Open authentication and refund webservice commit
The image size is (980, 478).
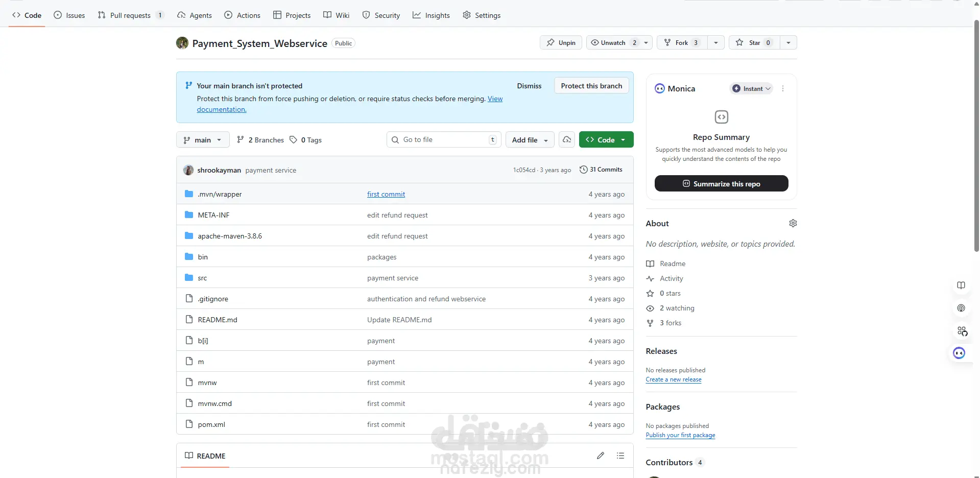click(426, 299)
